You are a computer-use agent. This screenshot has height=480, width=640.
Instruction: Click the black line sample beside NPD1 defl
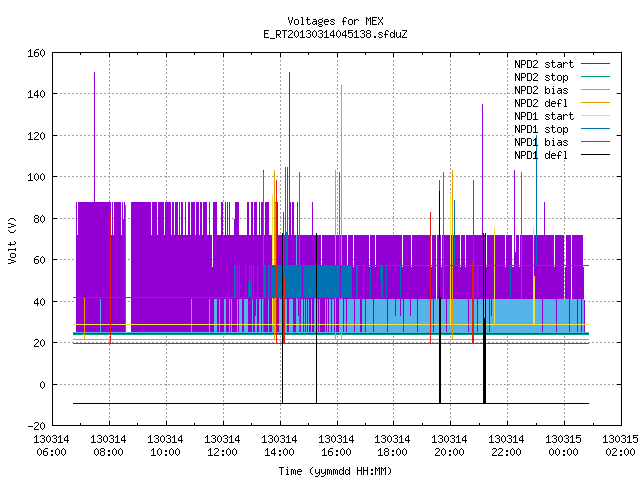pyautogui.click(x=595, y=155)
